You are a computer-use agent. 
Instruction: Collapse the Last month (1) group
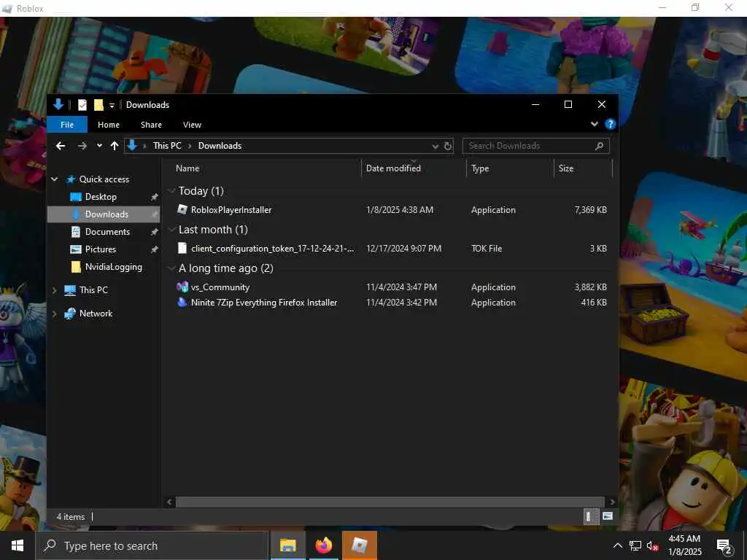[x=171, y=230]
